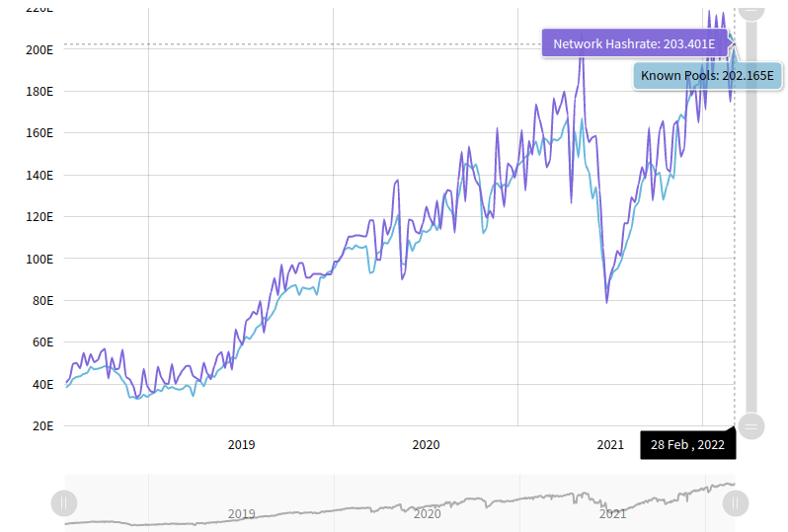The width and height of the screenshot is (788, 532).
Task: Click the vertical scrollbar track middle
Action: tap(751, 217)
